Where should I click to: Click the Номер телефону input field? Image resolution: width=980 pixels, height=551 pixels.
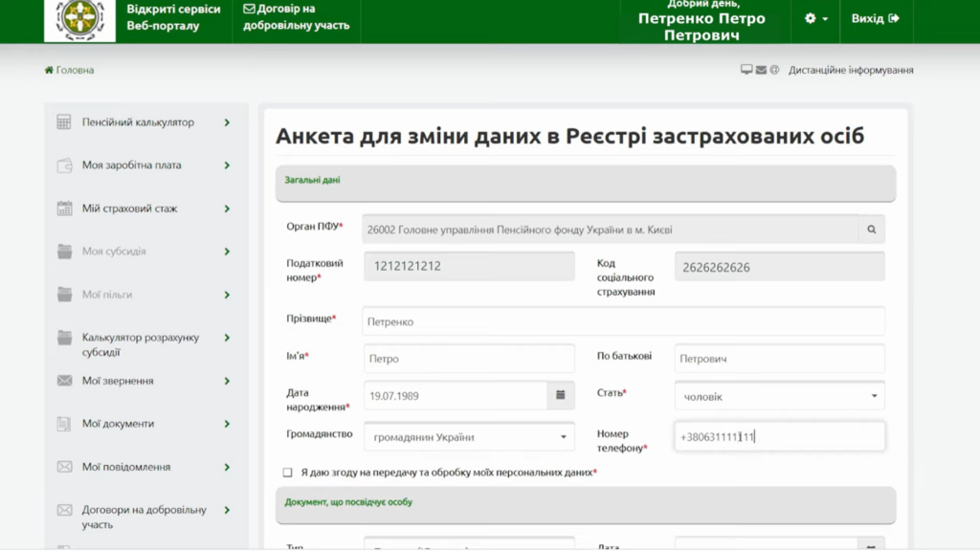click(779, 437)
